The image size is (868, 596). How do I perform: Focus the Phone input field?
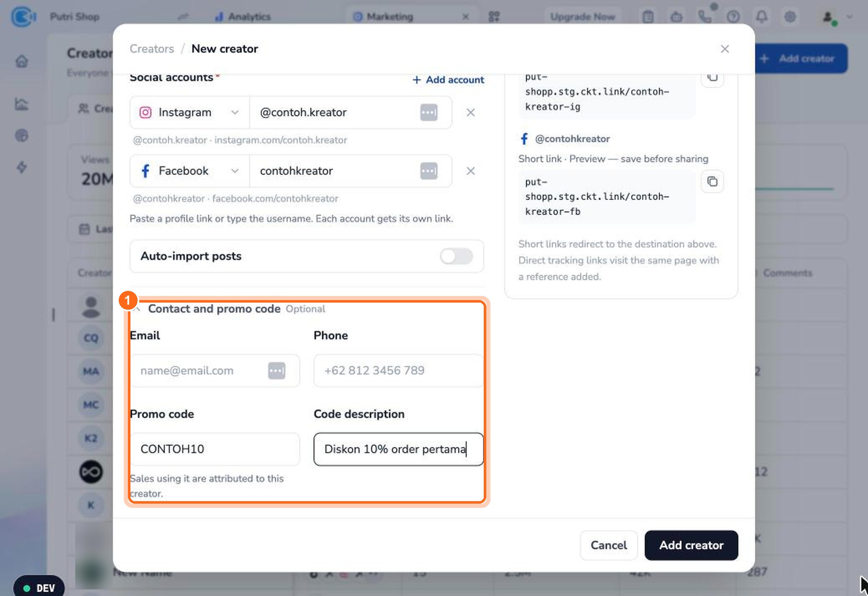[x=398, y=371]
